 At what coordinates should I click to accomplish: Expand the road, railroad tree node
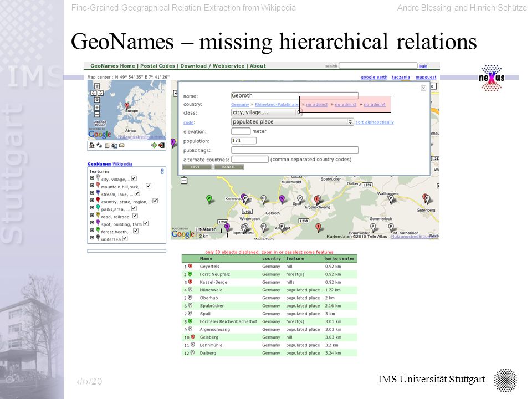point(92,215)
